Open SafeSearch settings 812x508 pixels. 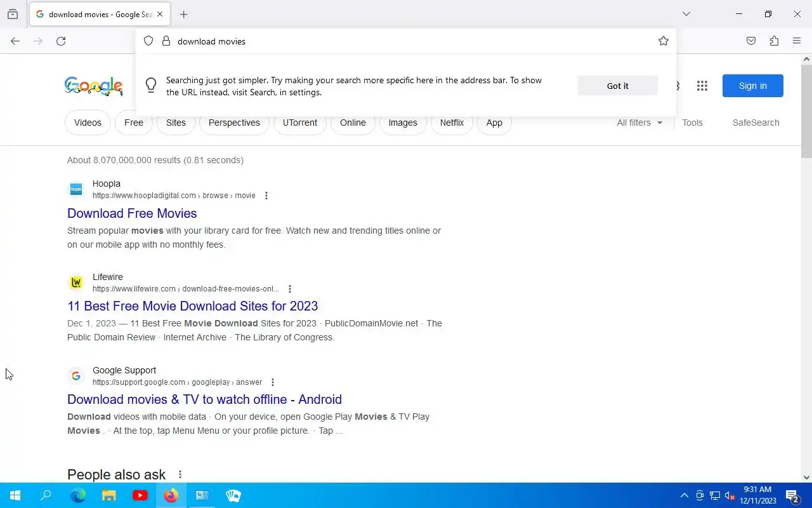point(756,123)
